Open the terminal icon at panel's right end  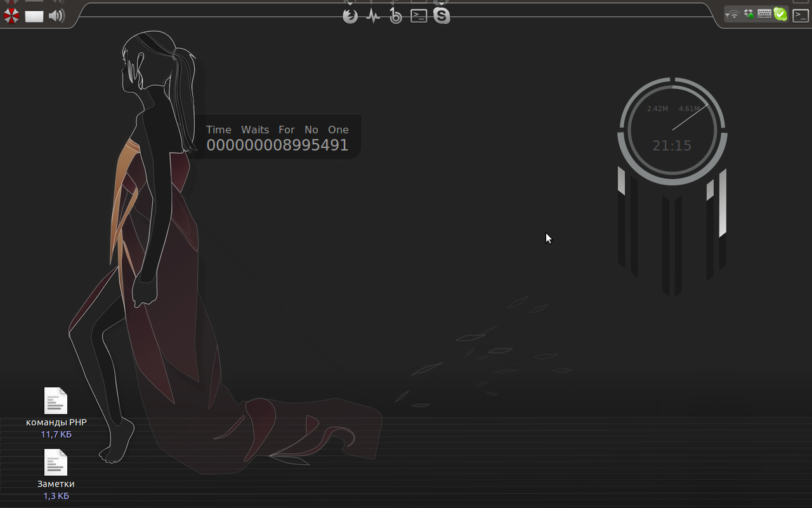click(x=801, y=15)
